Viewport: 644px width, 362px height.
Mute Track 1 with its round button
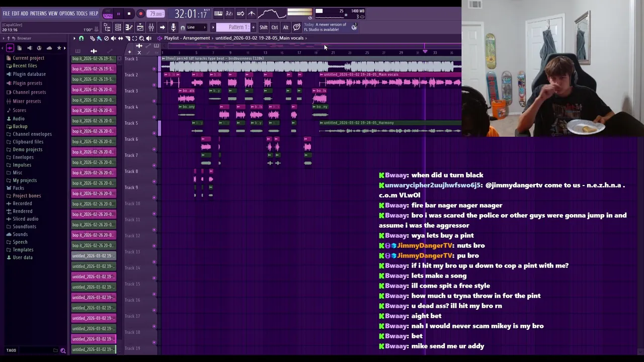(154, 69)
